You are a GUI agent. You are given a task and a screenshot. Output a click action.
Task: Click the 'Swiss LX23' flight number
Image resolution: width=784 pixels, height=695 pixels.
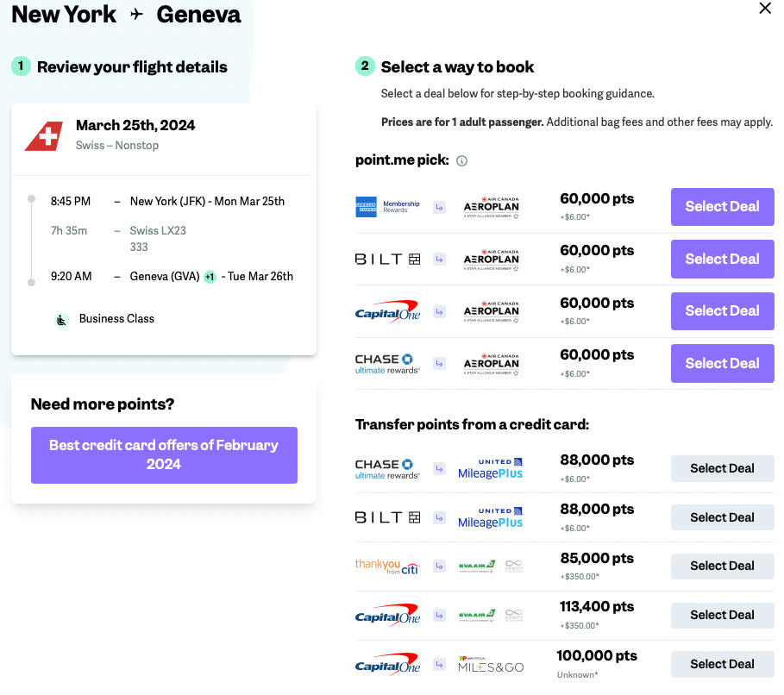(158, 230)
